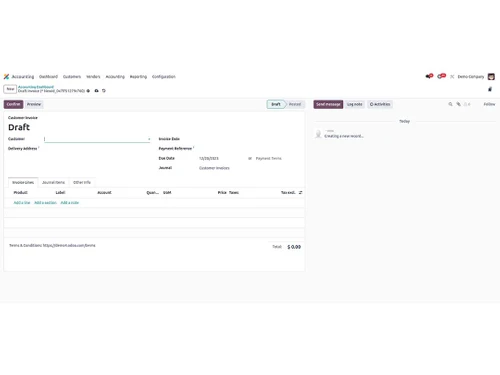
Task: Click the Payment Reference field
Action: point(250,149)
